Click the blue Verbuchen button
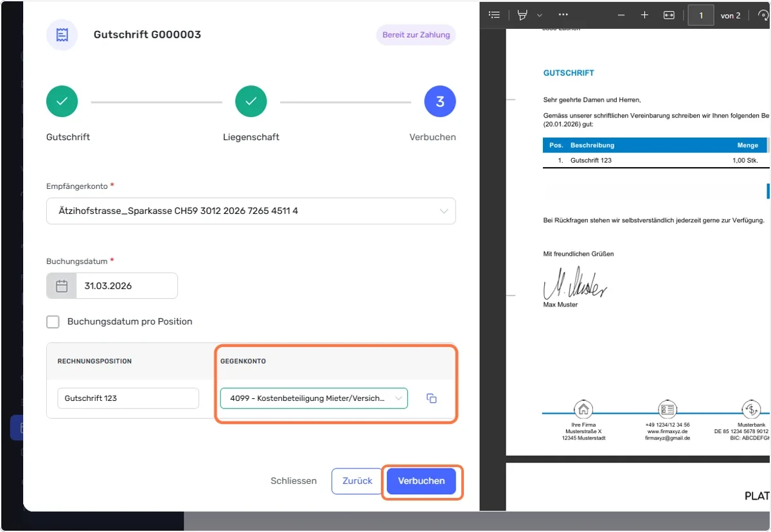Image resolution: width=771 pixels, height=532 pixels. [x=421, y=481]
